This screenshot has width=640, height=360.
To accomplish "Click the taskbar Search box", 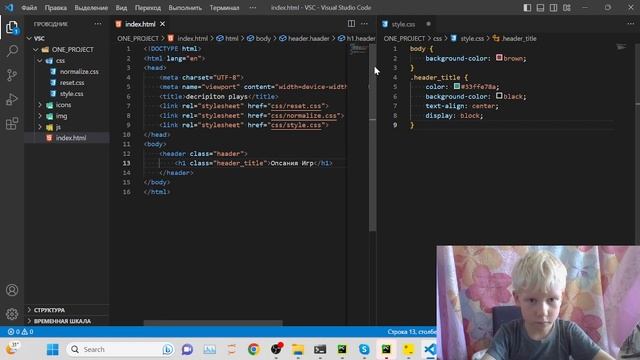I will (x=120, y=349).
